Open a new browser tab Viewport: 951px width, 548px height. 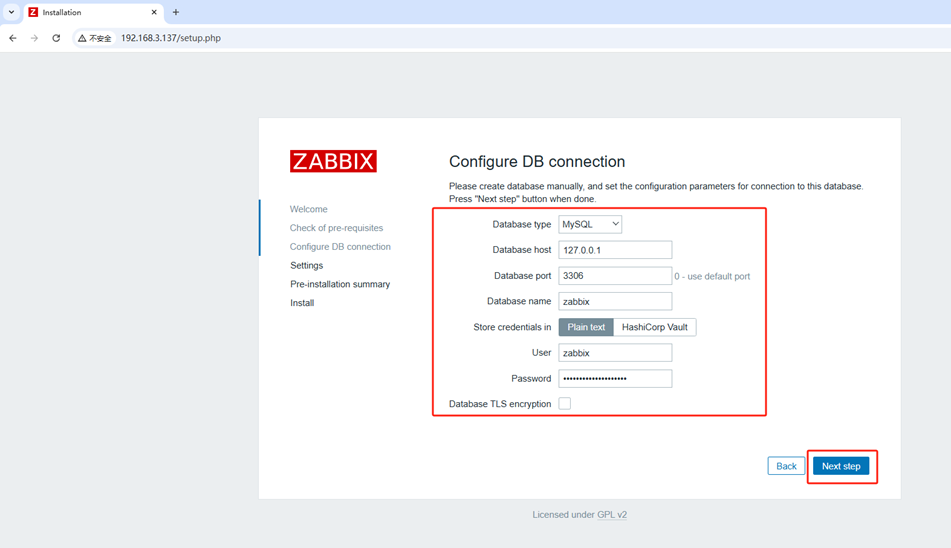176,12
